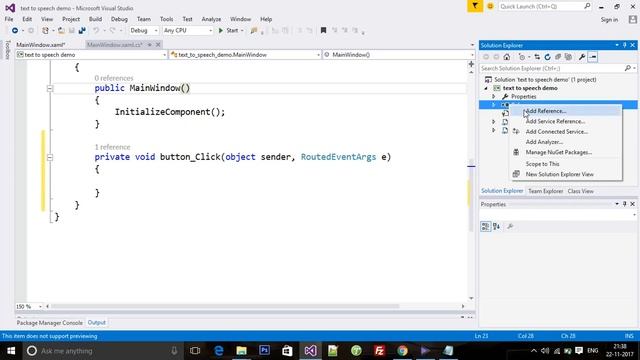
Task: Open the Start button dropdown arrow
Action: [242, 31]
